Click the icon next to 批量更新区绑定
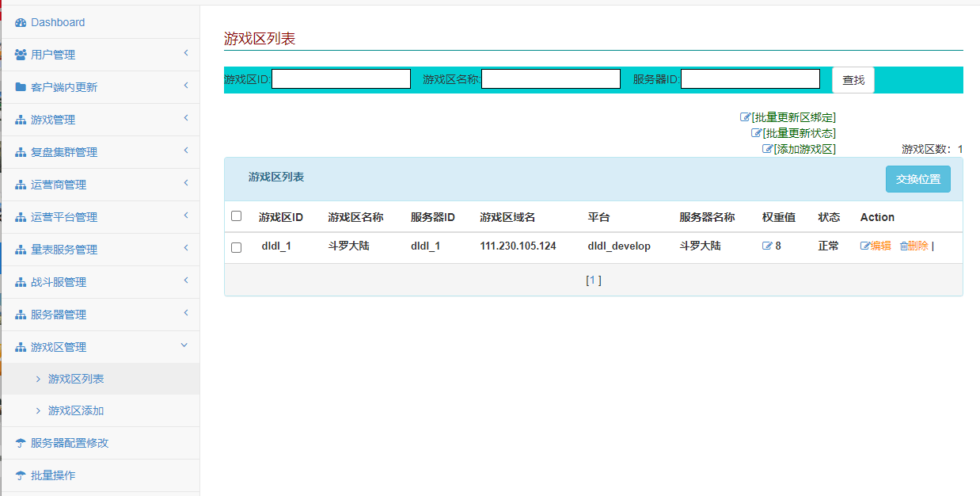Screen dimensions: 980x496 [x=745, y=117]
